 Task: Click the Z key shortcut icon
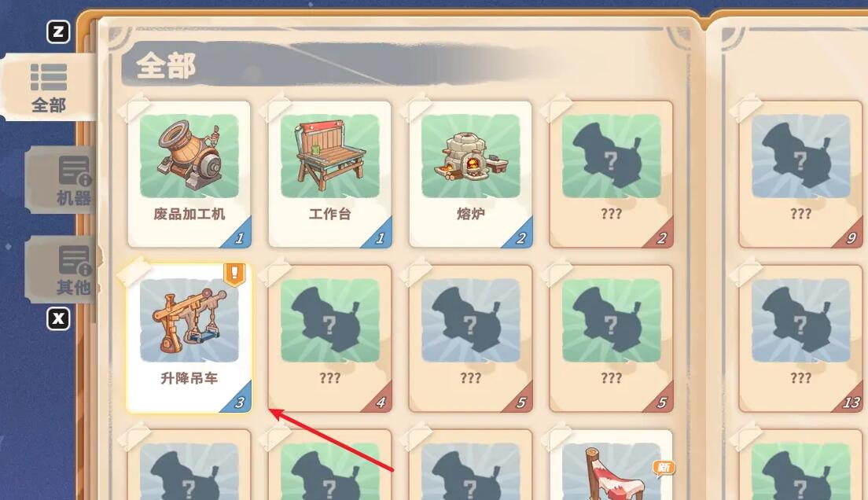tap(58, 32)
